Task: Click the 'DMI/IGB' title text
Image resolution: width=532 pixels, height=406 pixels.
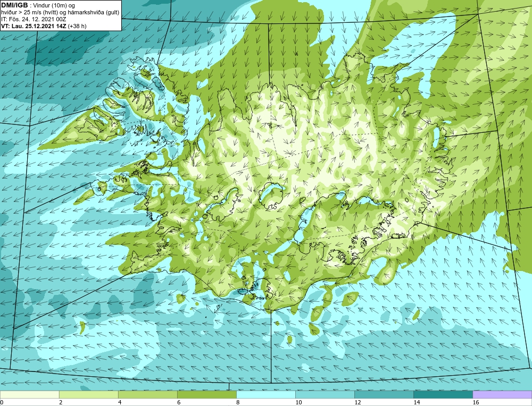Action: coord(14,5)
